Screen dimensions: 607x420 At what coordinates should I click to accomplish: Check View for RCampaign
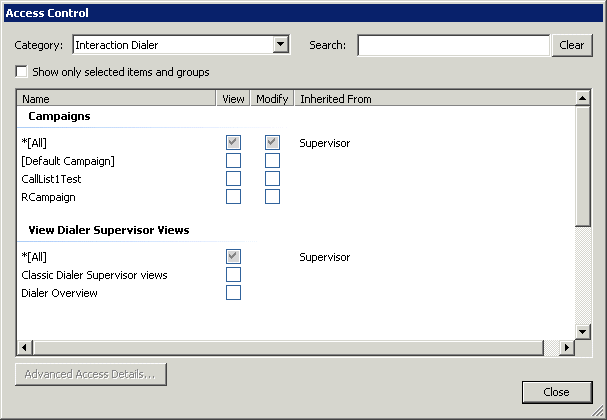[233, 197]
